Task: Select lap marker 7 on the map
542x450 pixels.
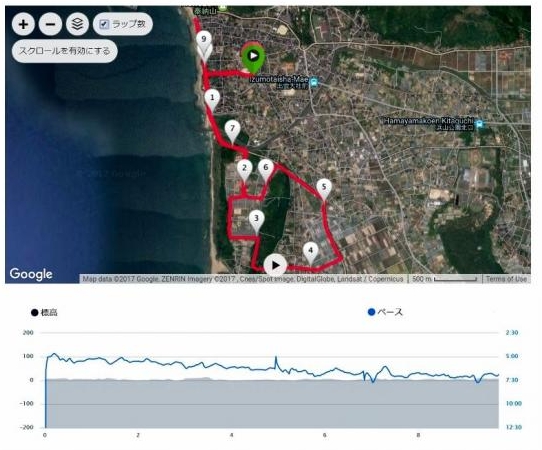Action: coord(232,131)
